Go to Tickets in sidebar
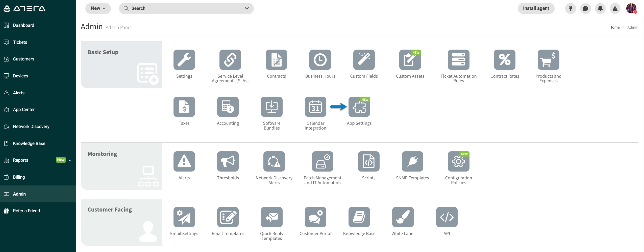 pos(20,42)
